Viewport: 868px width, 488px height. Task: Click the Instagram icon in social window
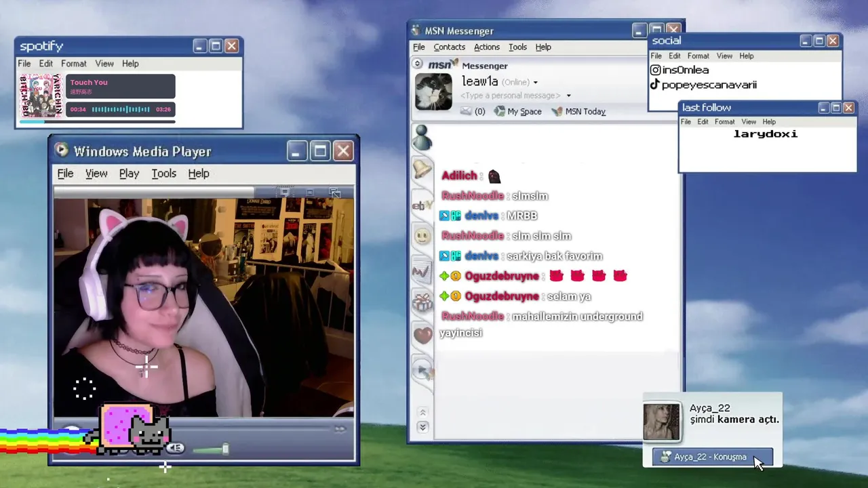(655, 70)
